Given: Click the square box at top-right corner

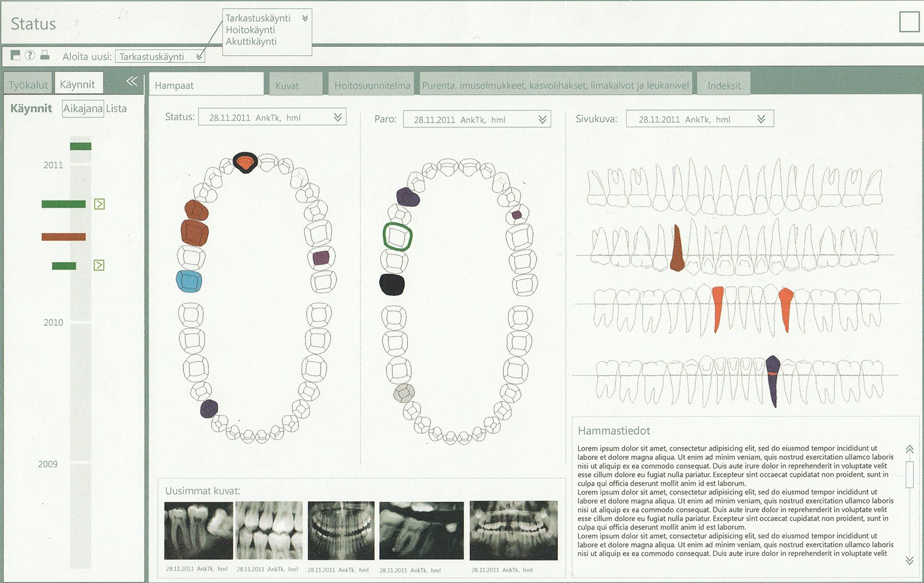Looking at the screenshot, I should (909, 22).
